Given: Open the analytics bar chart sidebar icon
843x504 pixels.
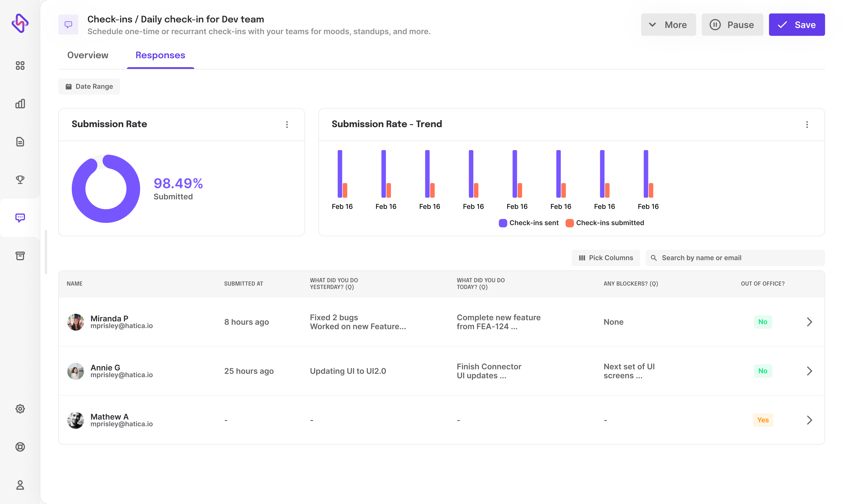Looking at the screenshot, I should coord(20,104).
